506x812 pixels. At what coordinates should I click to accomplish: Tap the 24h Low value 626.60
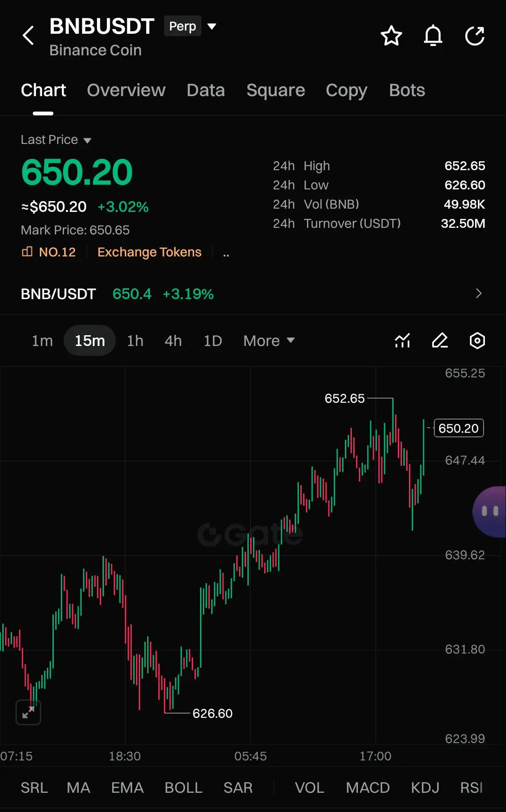[x=465, y=185]
